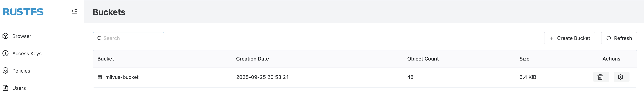Click the RUSTFS logo
This screenshot has width=644, height=94.
23,12
